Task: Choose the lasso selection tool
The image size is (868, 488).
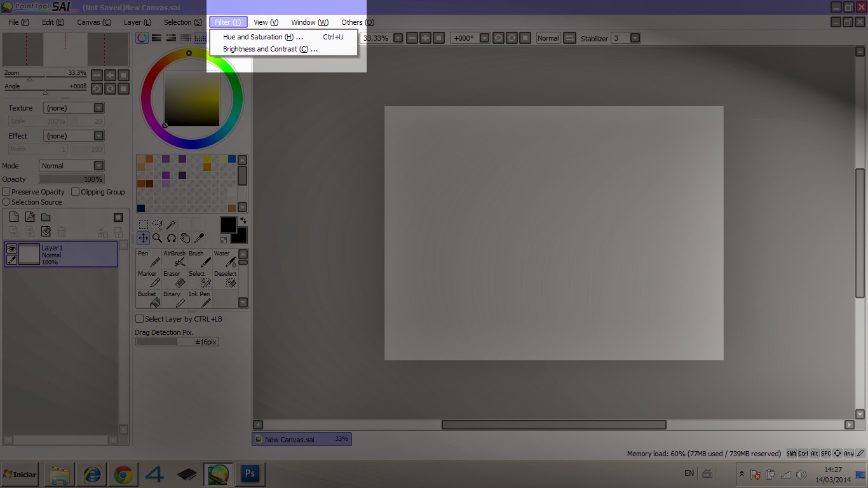Action: [157, 224]
